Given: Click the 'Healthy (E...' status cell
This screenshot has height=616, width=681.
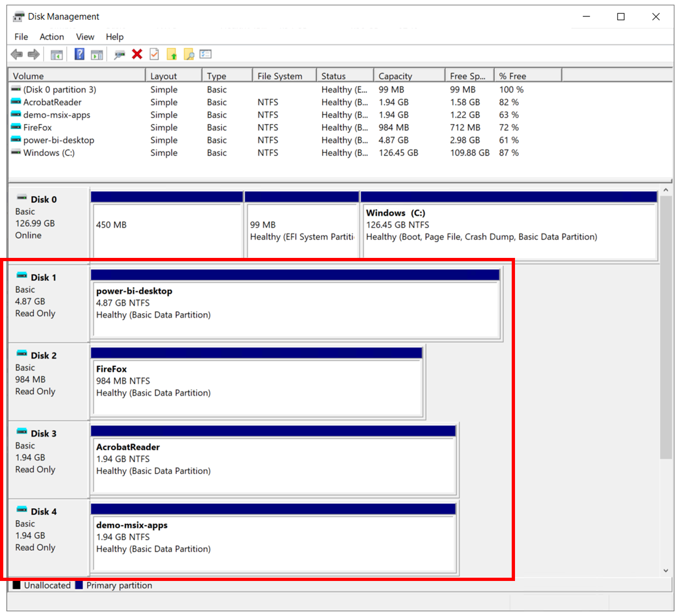Looking at the screenshot, I should (345, 89).
